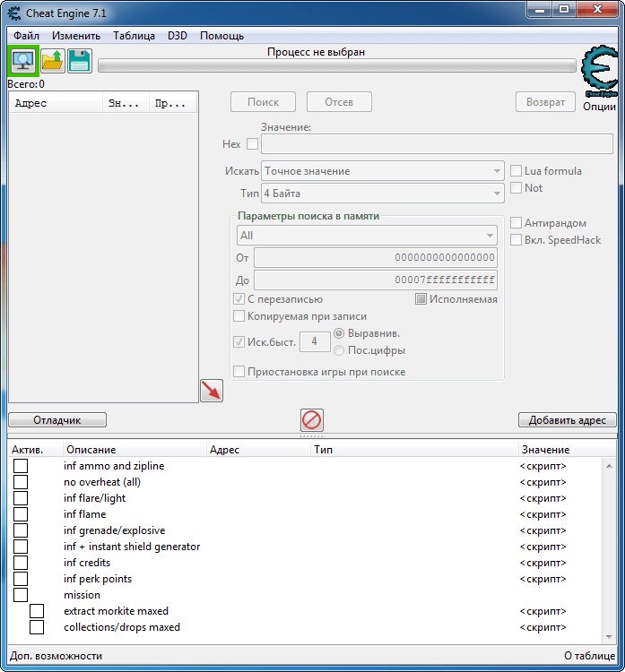The image size is (625, 672).
Task: Select the Пос.цифры radio button
Action: click(339, 350)
